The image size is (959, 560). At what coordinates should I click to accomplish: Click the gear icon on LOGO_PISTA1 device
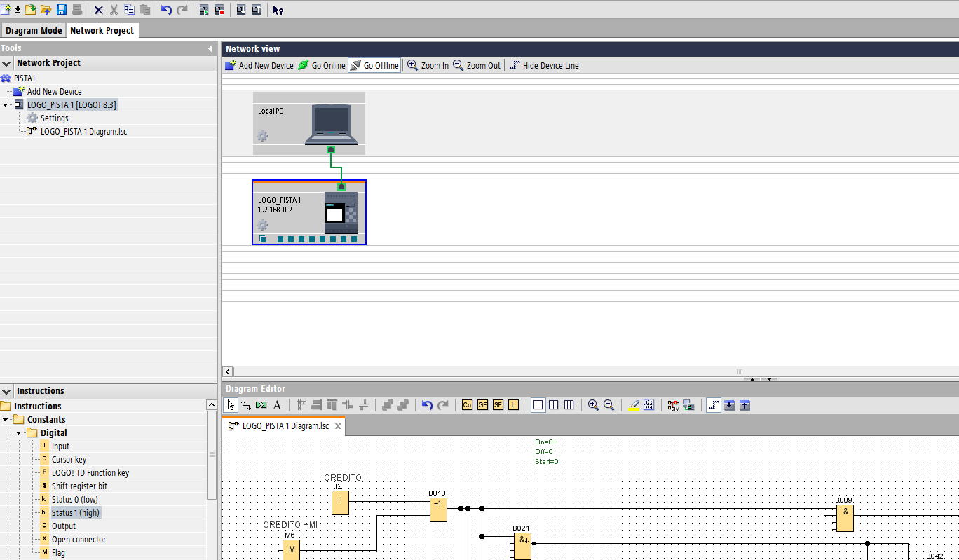pyautogui.click(x=262, y=225)
